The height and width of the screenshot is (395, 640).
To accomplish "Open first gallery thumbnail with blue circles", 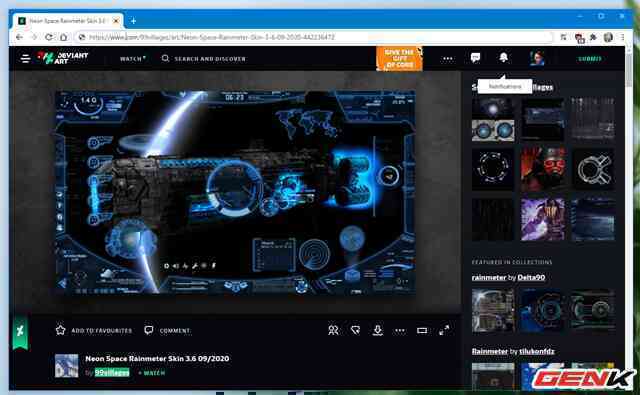I will click(493, 119).
